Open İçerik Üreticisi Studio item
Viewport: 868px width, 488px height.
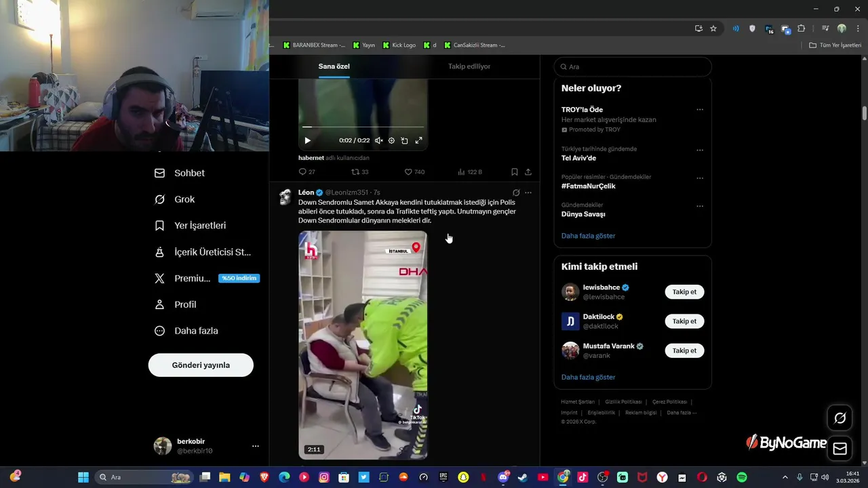203,252
